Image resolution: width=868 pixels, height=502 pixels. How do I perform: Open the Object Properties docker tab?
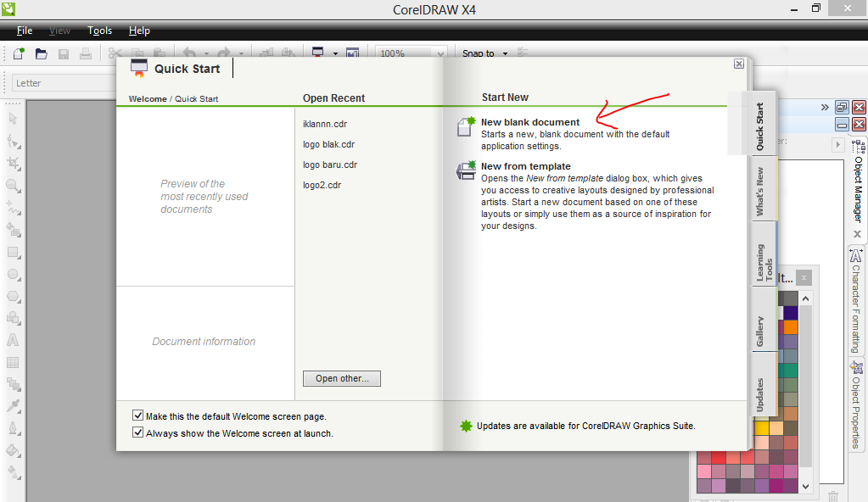[x=856, y=404]
